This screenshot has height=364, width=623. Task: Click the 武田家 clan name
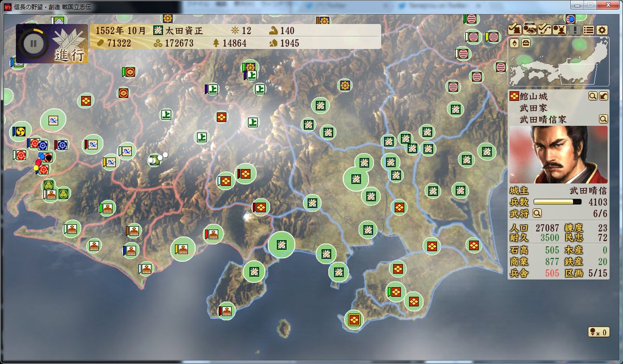(x=533, y=108)
